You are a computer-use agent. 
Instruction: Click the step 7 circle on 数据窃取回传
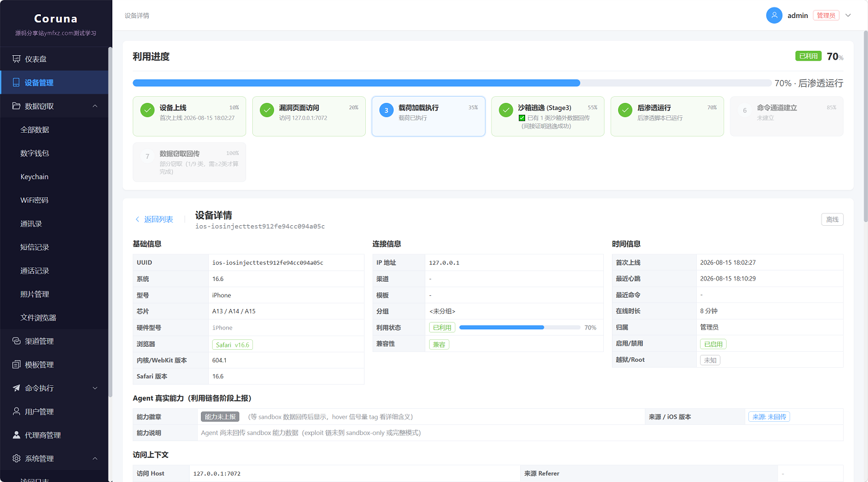[148, 156]
